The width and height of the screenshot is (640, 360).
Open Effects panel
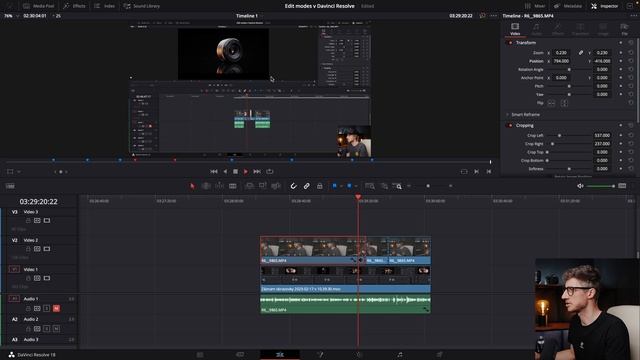tap(74, 6)
